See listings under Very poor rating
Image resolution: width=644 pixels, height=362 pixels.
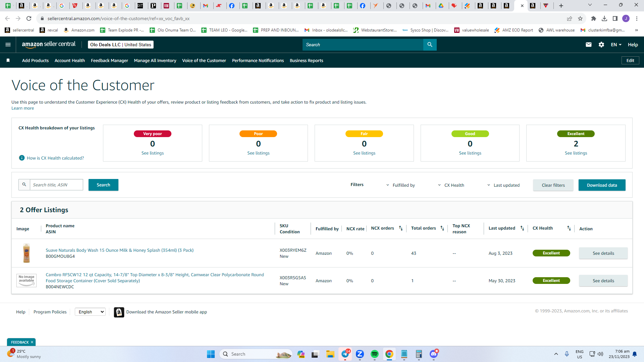click(x=153, y=153)
